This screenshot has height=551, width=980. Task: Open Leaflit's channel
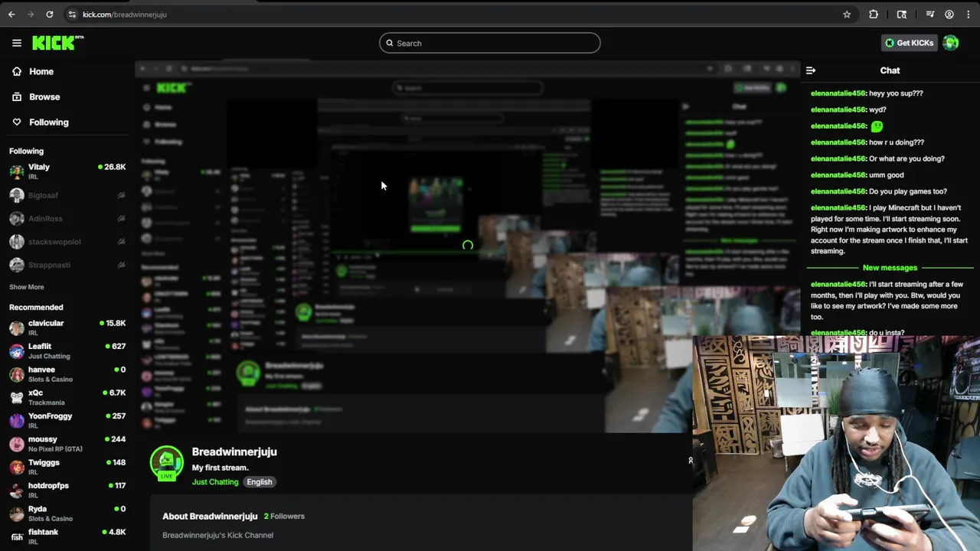[x=67, y=350]
